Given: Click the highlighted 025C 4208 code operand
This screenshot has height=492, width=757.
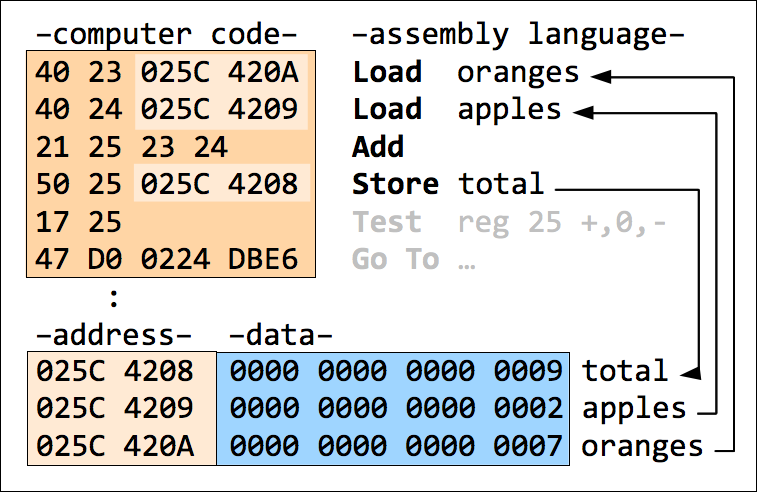Looking at the screenshot, I should coord(220,184).
